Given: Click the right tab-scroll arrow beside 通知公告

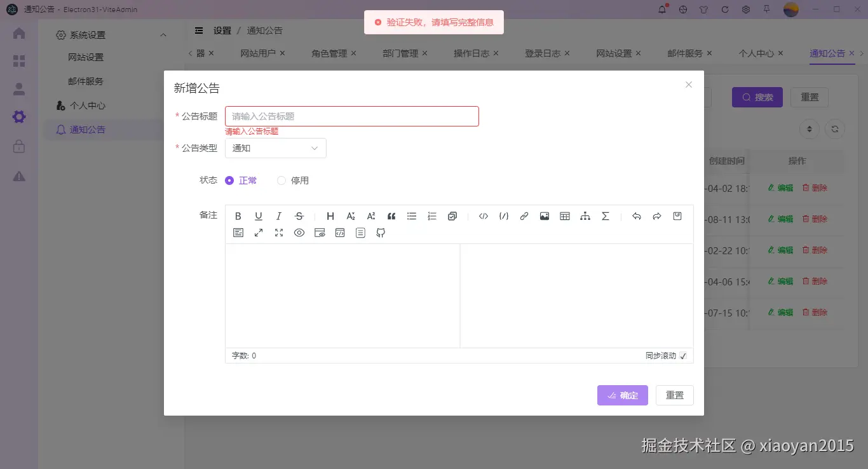Looking at the screenshot, I should coord(862,53).
